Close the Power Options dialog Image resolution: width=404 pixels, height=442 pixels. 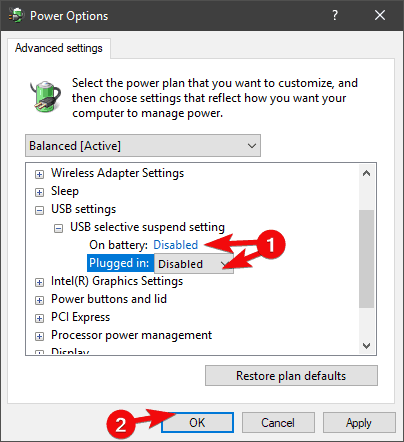pyautogui.click(x=380, y=15)
